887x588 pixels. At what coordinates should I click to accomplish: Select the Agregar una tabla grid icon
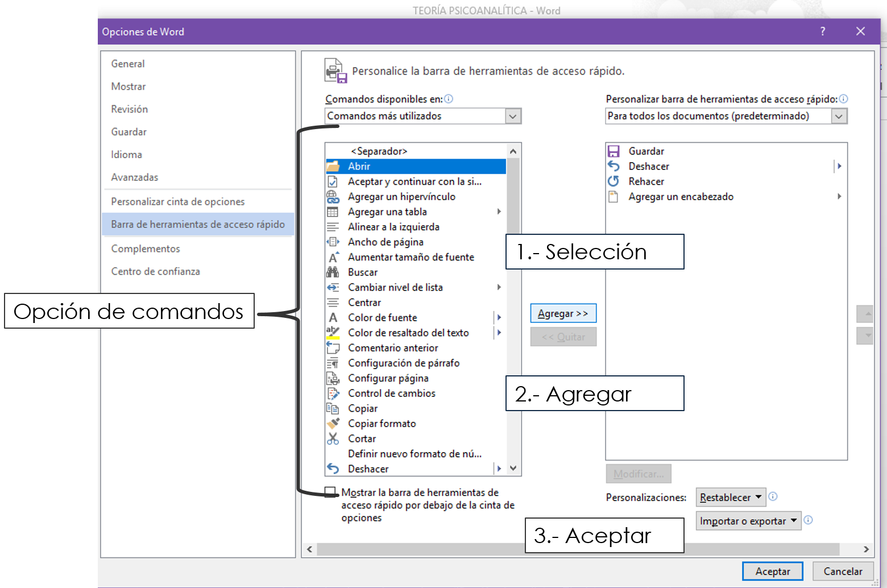[x=333, y=211]
